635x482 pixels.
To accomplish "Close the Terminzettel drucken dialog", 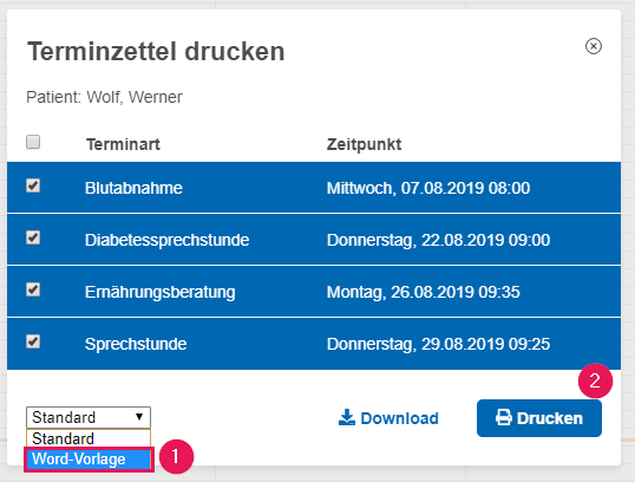I will point(593,46).
